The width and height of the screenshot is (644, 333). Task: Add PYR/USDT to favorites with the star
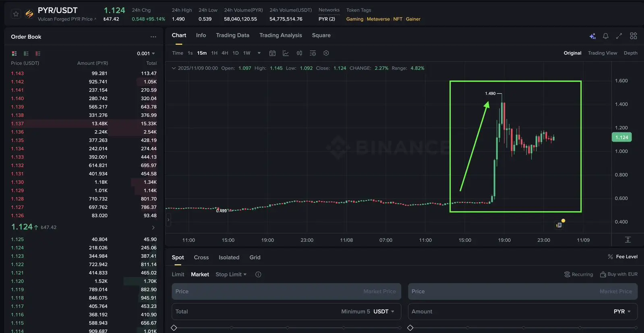[x=16, y=14]
